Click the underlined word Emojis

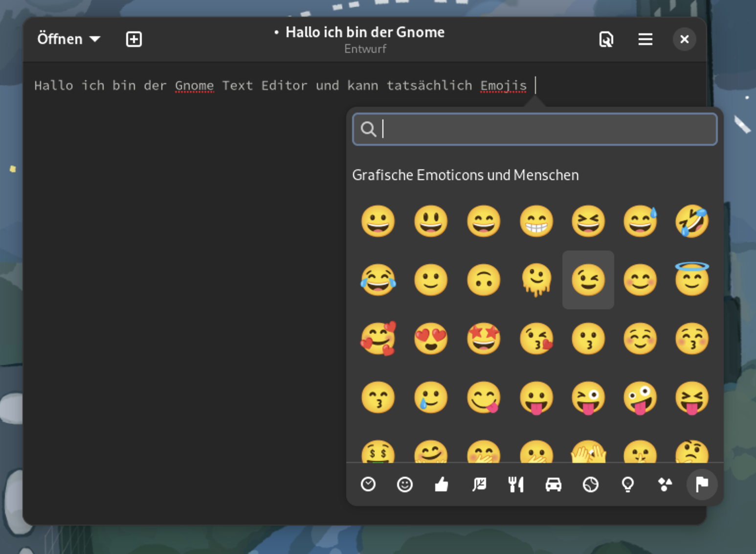coord(503,86)
